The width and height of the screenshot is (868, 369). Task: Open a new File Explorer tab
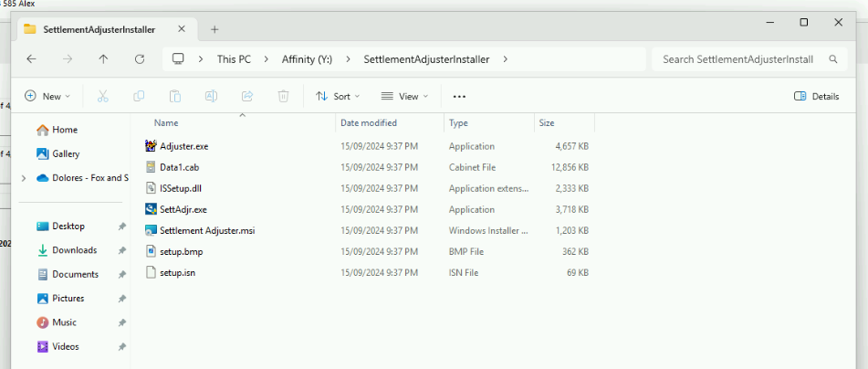pos(214,29)
